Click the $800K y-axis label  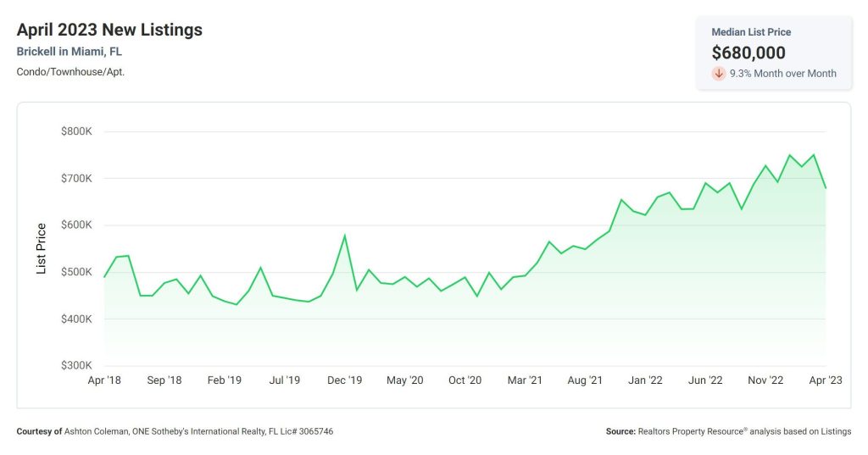point(76,131)
